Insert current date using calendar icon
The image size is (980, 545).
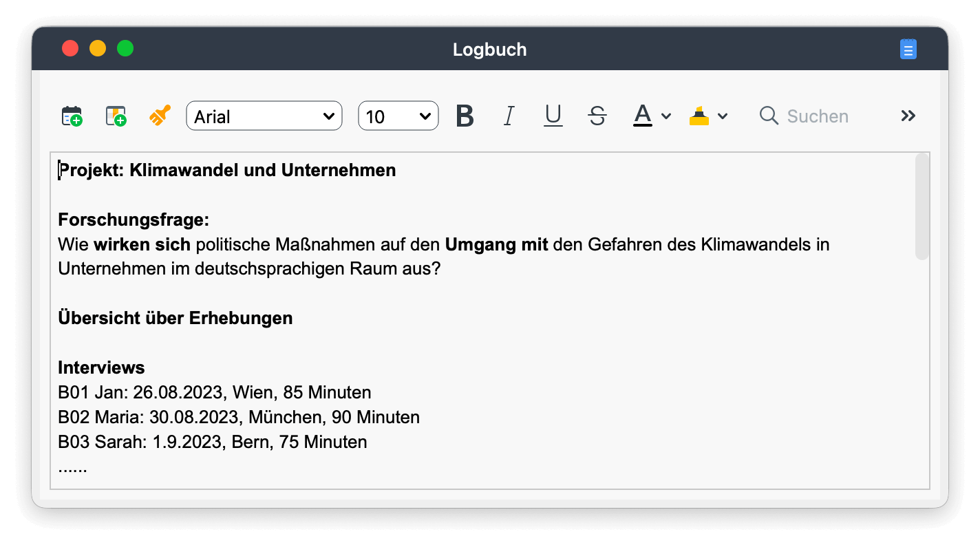pyautogui.click(x=72, y=116)
